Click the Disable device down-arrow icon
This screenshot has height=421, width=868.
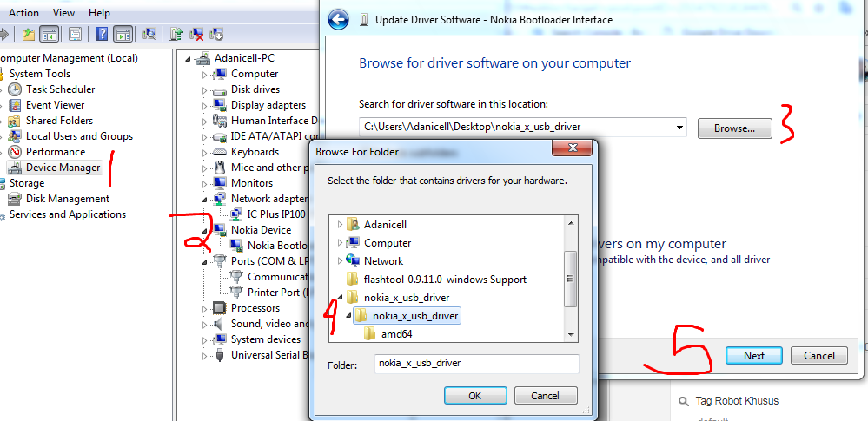tap(215, 35)
